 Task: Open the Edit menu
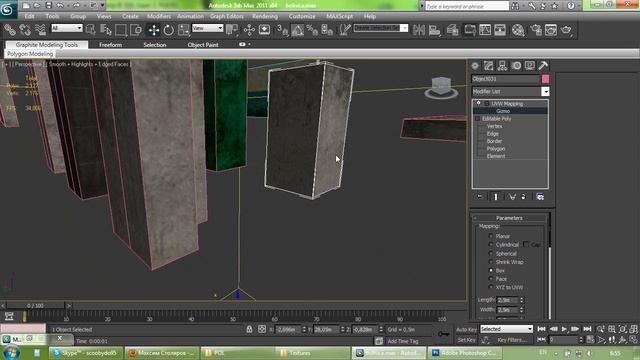pyautogui.click(x=29, y=16)
